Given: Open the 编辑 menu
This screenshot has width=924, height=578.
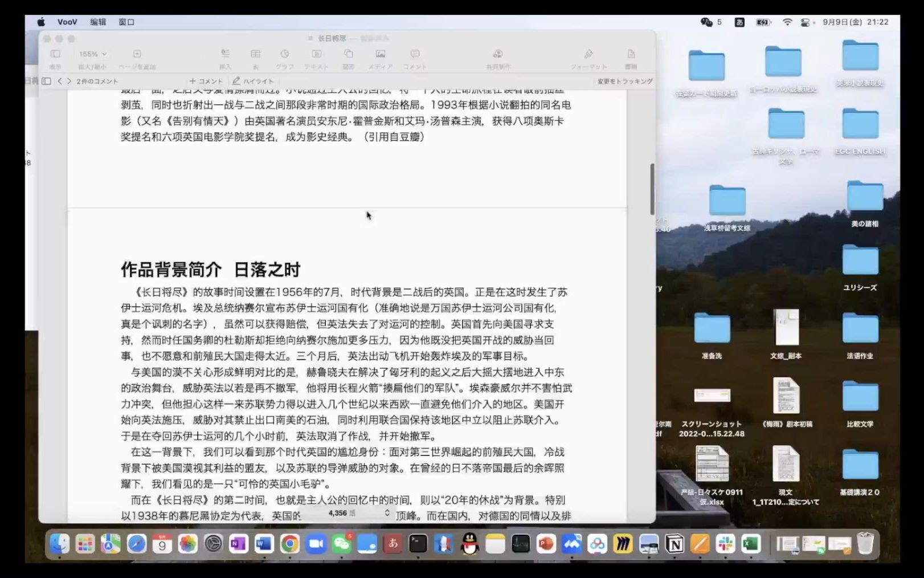Looking at the screenshot, I should point(98,22).
